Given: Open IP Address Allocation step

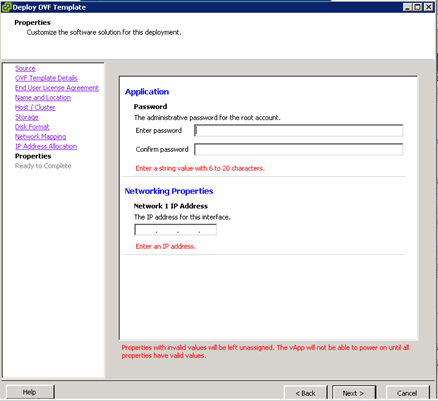Looking at the screenshot, I should point(46,146).
